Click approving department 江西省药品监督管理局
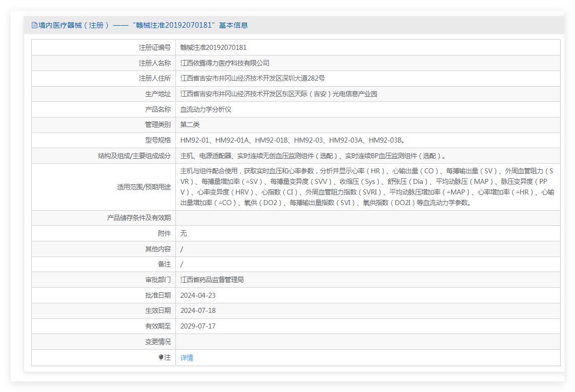The width and height of the screenshot is (575, 392). pos(212,280)
